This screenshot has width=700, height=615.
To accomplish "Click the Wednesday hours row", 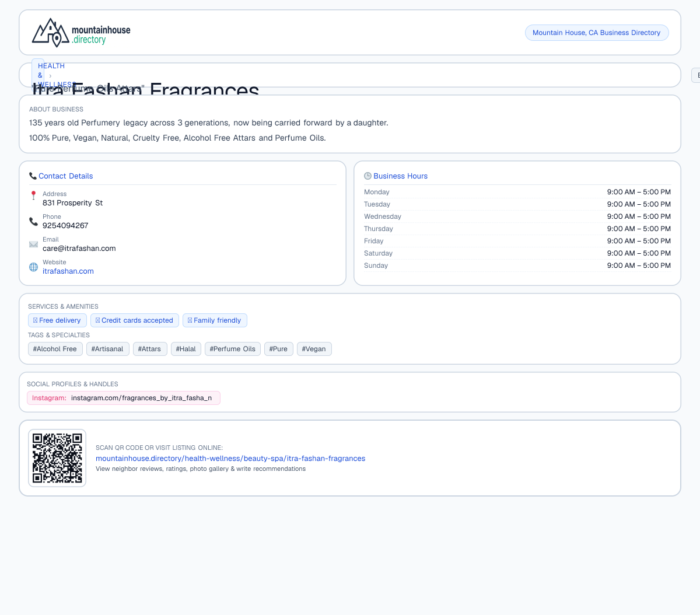I will pos(517,216).
